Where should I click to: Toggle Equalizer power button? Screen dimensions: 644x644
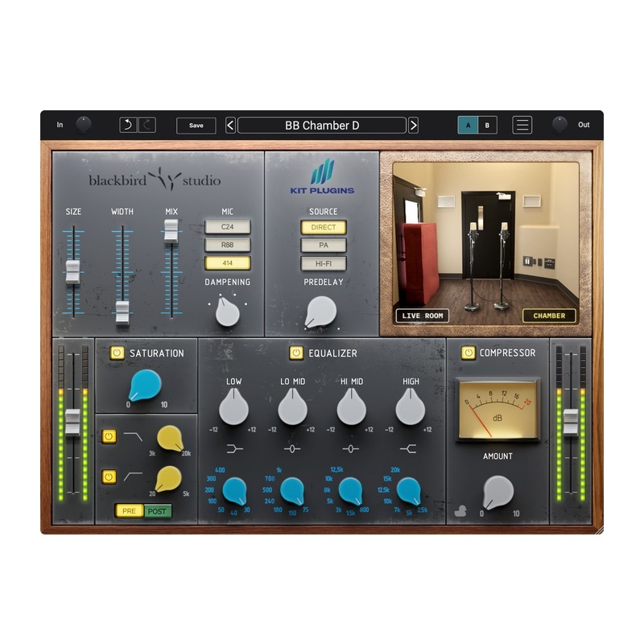tap(296, 353)
